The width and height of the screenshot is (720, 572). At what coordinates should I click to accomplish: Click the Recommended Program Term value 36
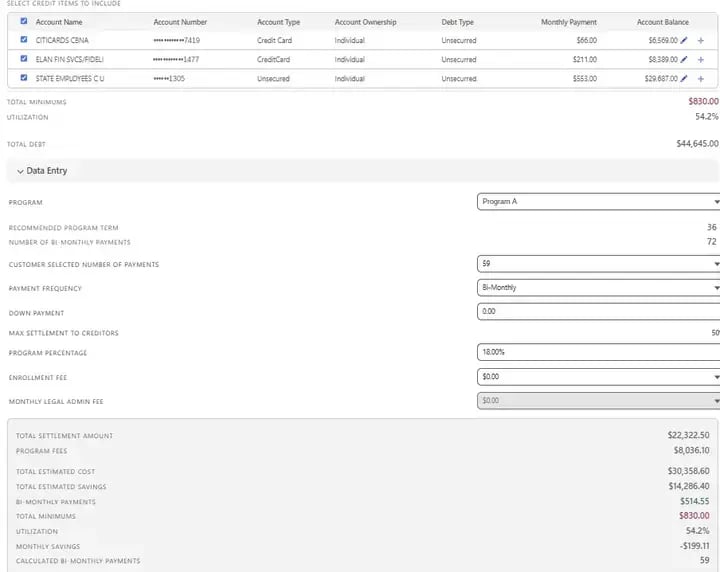point(712,227)
